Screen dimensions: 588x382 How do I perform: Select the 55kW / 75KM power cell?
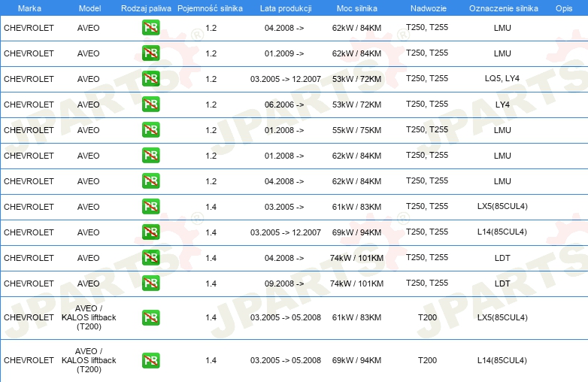click(x=356, y=130)
